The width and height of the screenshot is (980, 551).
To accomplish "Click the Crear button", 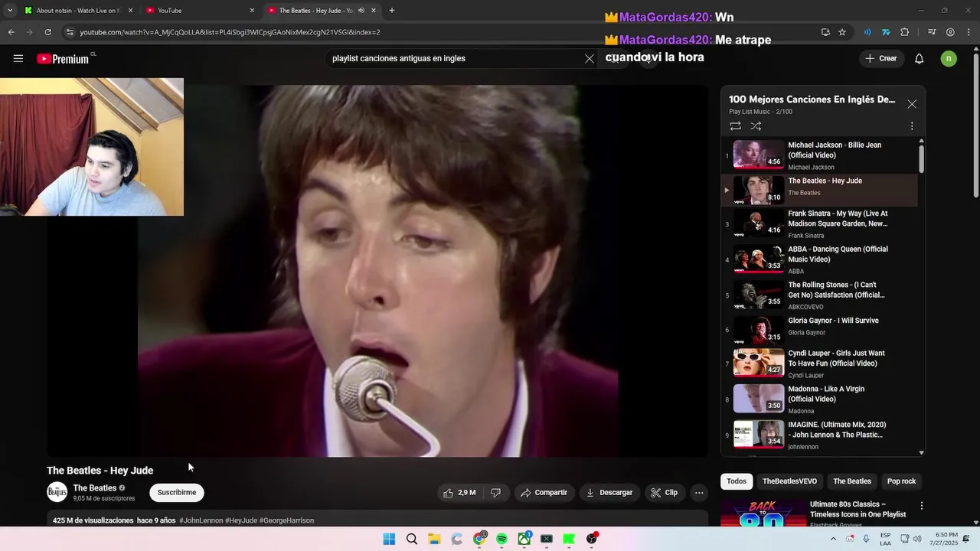I will 880,58.
